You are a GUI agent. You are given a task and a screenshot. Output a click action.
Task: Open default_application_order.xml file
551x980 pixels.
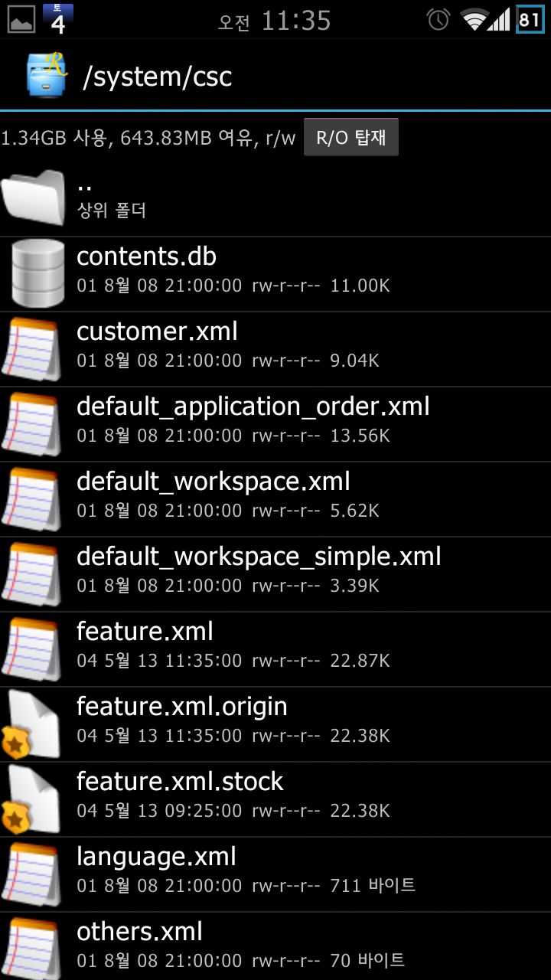click(253, 407)
